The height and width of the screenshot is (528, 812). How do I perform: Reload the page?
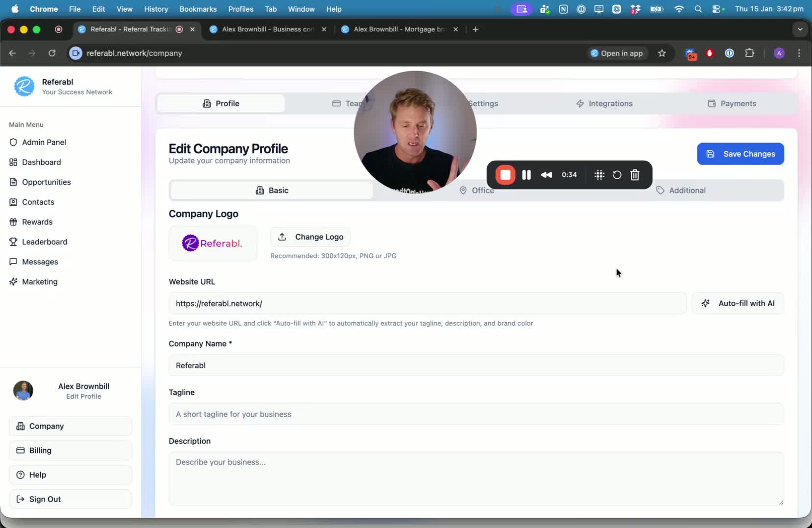pos(52,53)
